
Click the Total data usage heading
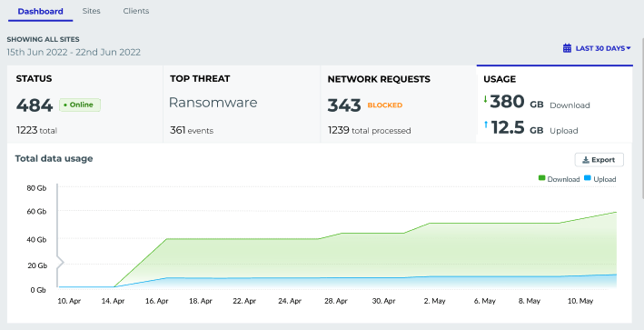pos(54,158)
